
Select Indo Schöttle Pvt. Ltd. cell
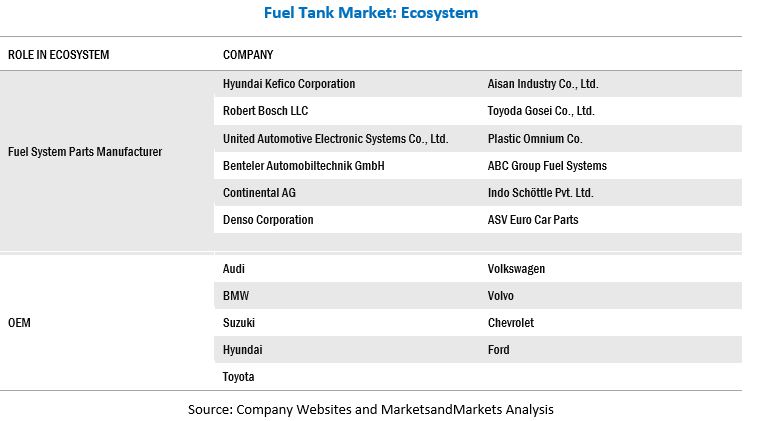[540, 193]
